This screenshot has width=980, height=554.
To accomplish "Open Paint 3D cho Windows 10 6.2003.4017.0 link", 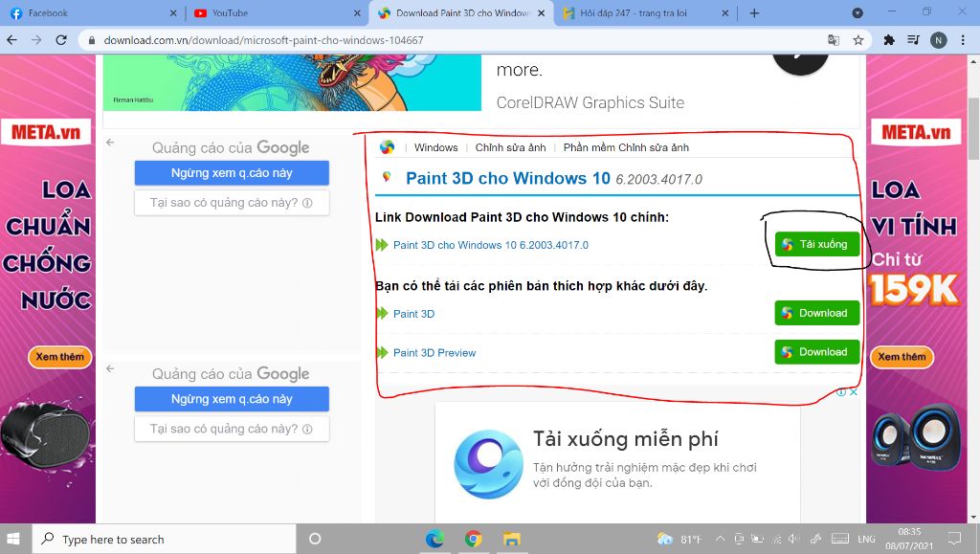I will tap(491, 245).
